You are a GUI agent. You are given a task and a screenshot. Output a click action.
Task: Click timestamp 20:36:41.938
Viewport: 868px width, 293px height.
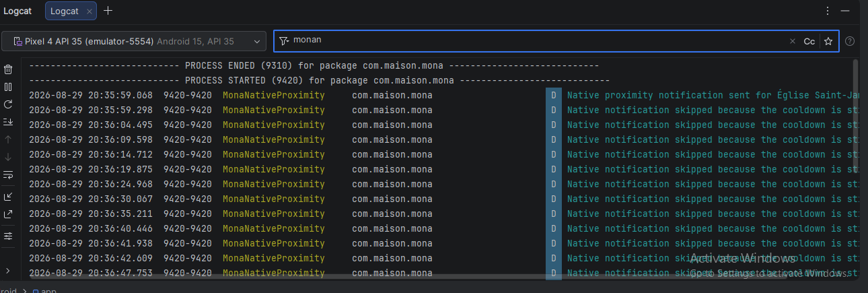[x=91, y=244]
